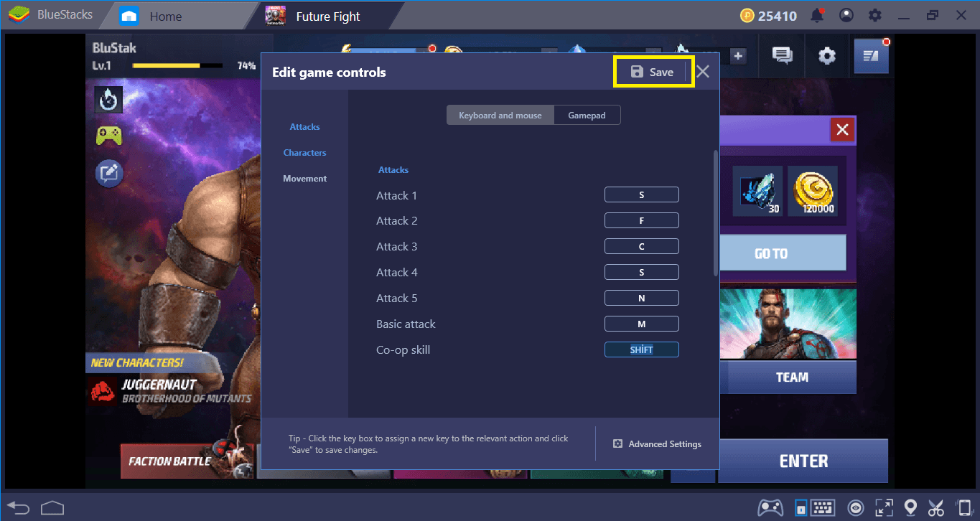
Task: Click the fullscreen toggle icon
Action: tap(884, 507)
